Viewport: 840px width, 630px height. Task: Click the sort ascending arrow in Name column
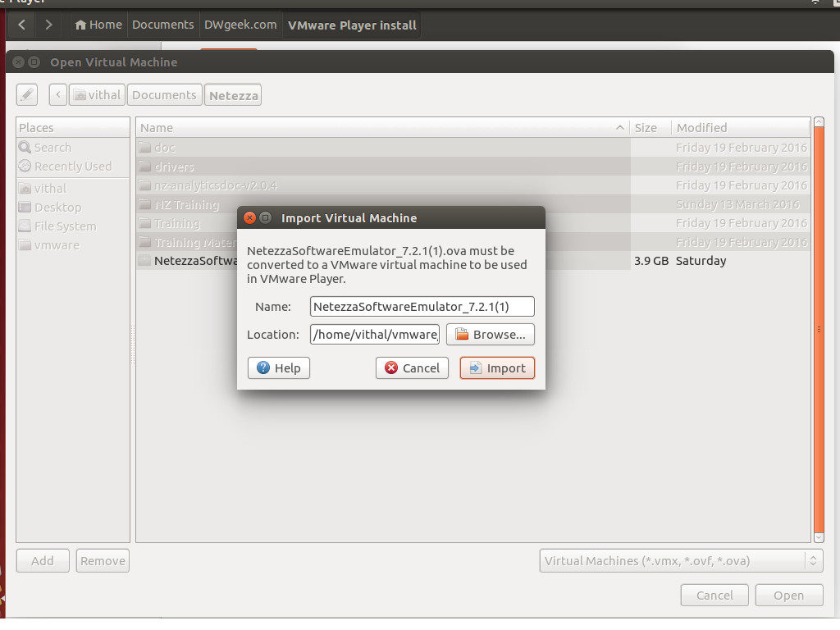[x=620, y=127]
